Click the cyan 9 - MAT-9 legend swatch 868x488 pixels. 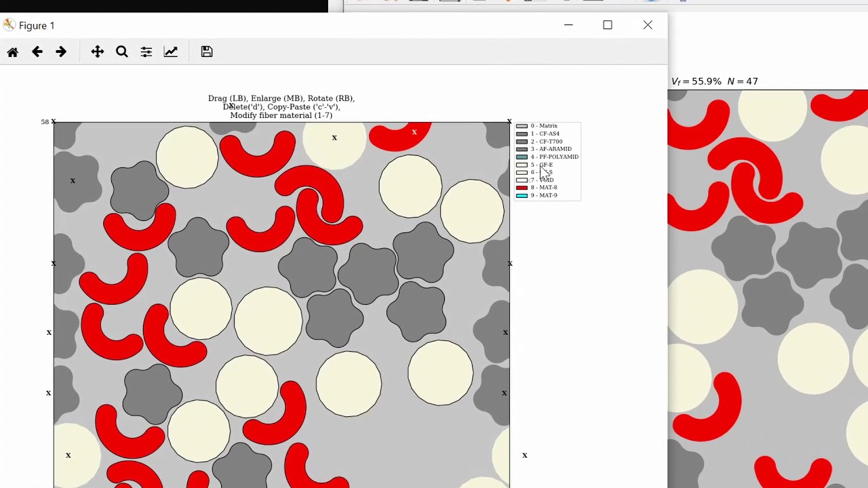click(521, 195)
